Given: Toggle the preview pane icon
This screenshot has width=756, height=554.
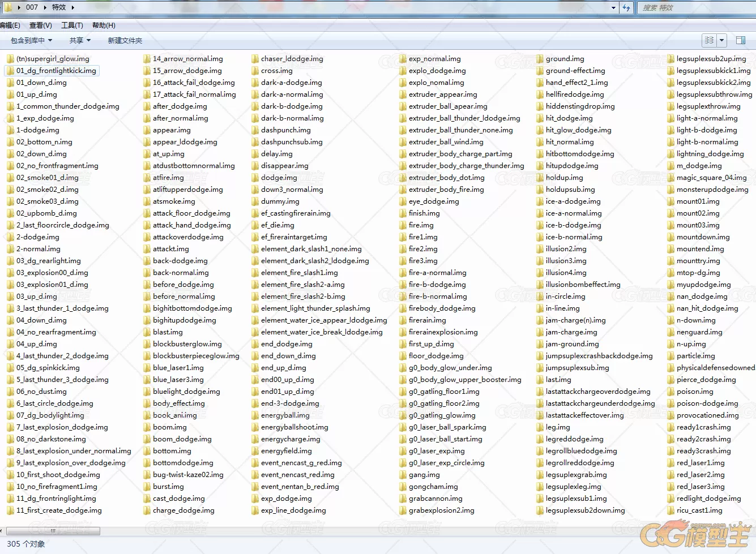Looking at the screenshot, I should [740, 40].
